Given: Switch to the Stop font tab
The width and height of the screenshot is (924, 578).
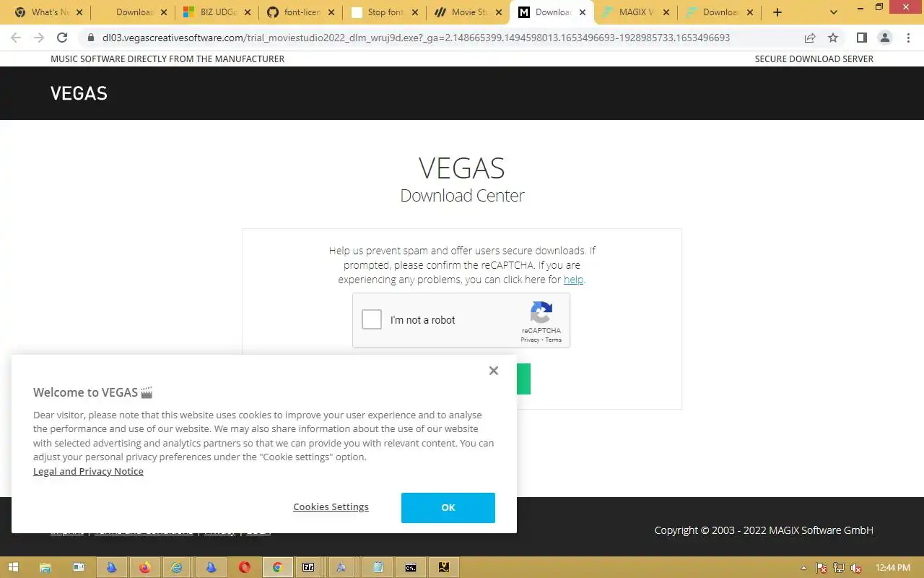Looking at the screenshot, I should pyautogui.click(x=386, y=12).
